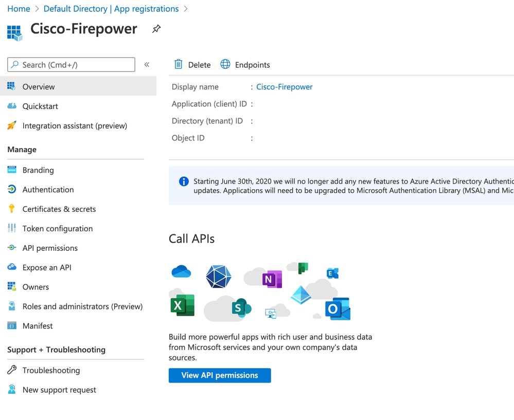This screenshot has width=514, height=420.
Task: Click the Manage section header
Action: pyautogui.click(x=22, y=150)
